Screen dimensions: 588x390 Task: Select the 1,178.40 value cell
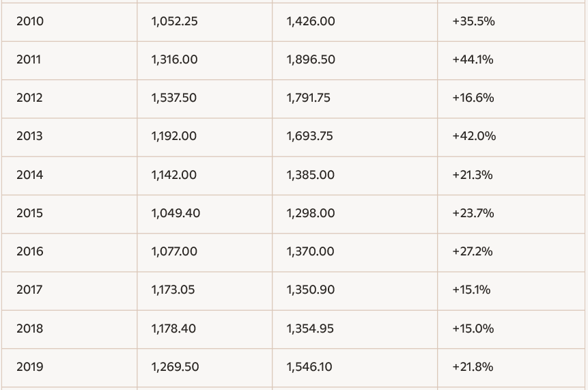click(173, 329)
